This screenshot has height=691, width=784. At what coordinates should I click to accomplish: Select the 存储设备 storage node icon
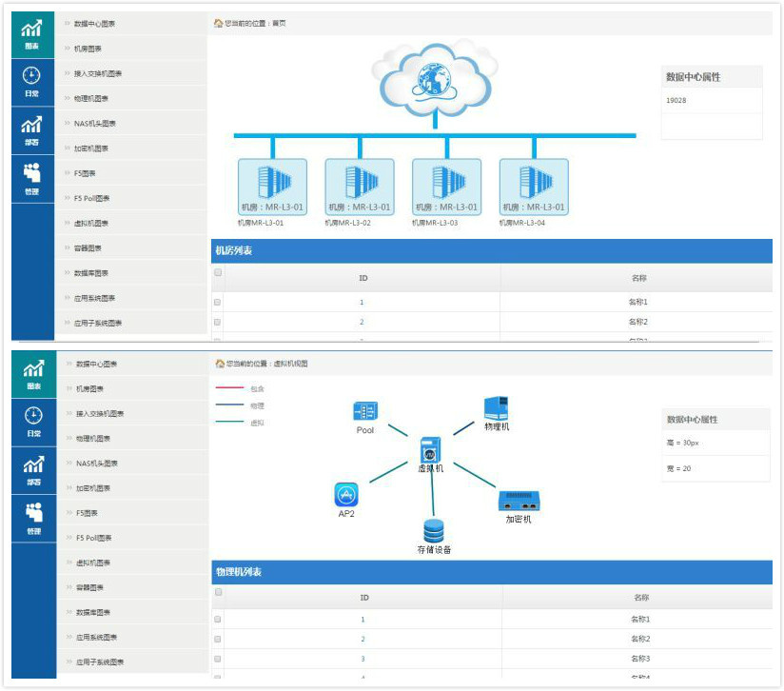pos(434,531)
